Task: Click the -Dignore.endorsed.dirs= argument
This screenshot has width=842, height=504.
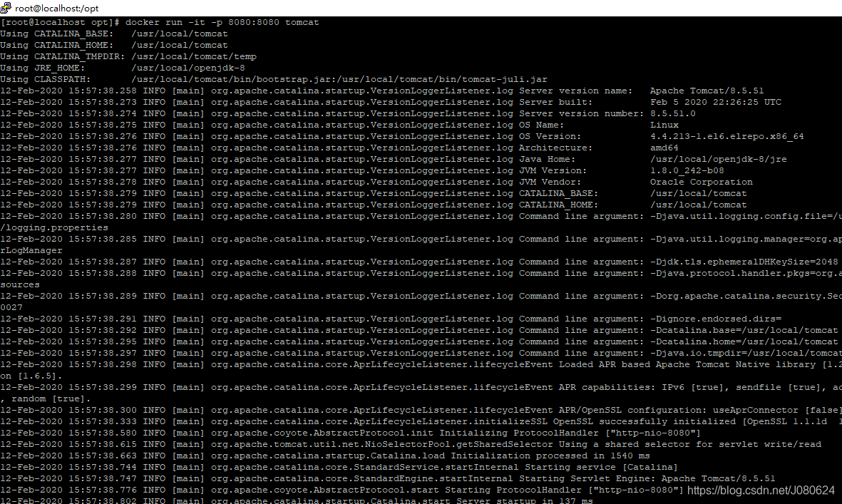Action: (716, 319)
